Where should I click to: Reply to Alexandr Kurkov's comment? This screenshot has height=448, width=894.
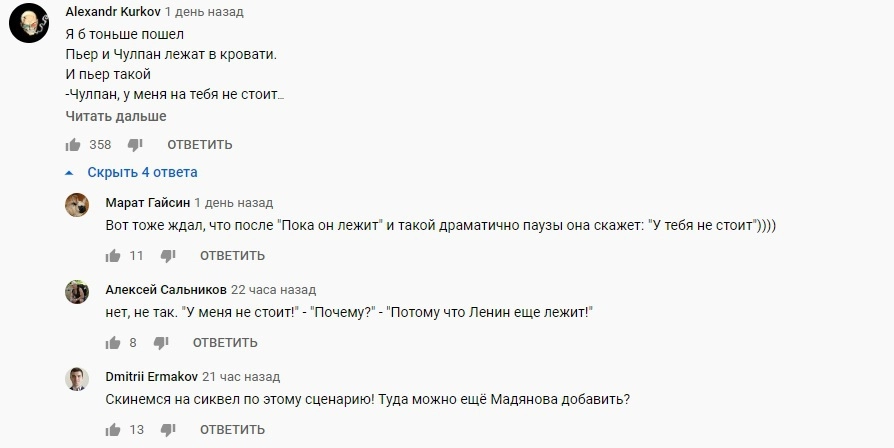tap(200, 144)
